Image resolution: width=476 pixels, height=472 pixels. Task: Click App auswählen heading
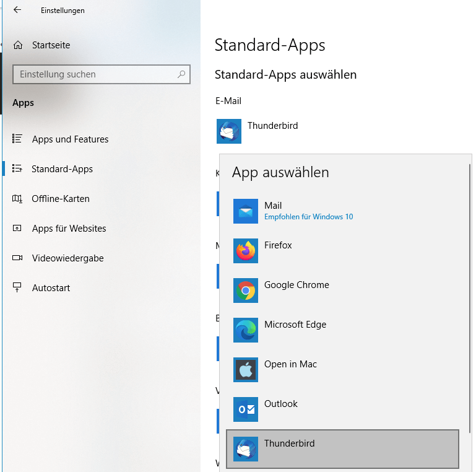click(x=280, y=172)
